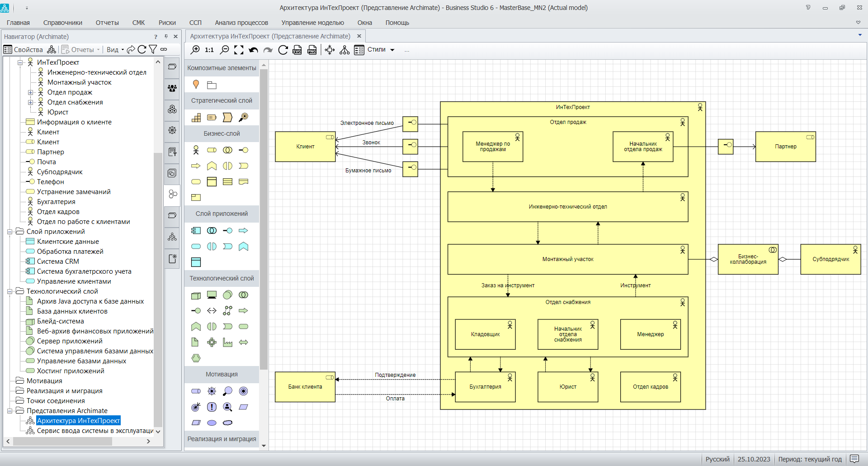The height and width of the screenshot is (466, 868).
Task: Select the Business Actor palette element
Action: [x=196, y=150]
